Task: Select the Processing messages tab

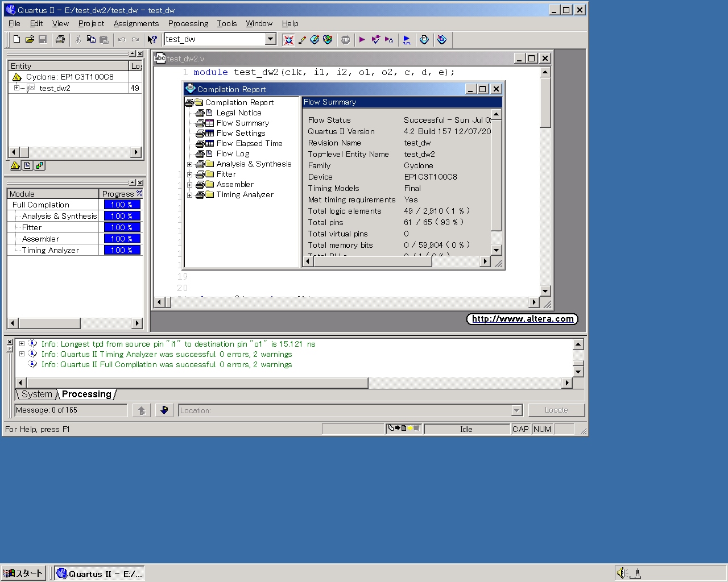Action: [86, 394]
